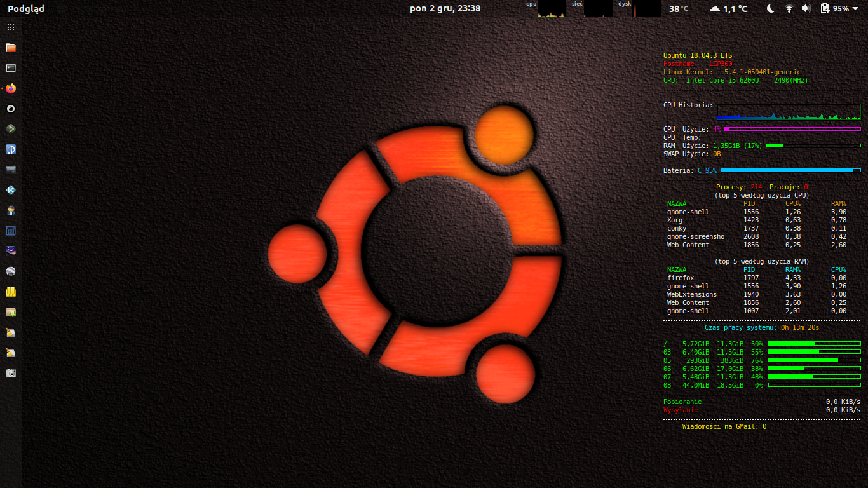The width and height of the screenshot is (868, 488).
Task: Open the Files manager from the dock
Action: (x=10, y=48)
